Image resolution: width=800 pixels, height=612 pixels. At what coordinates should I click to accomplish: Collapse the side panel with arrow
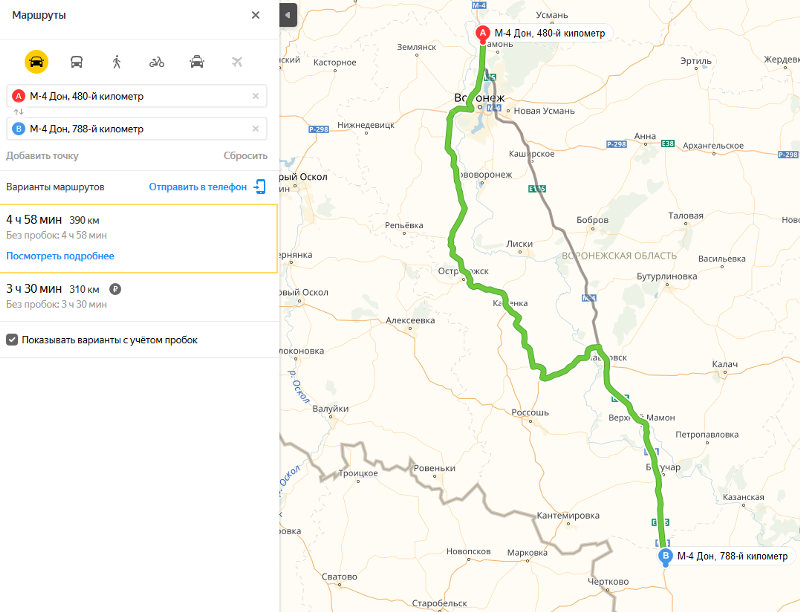pos(288,15)
